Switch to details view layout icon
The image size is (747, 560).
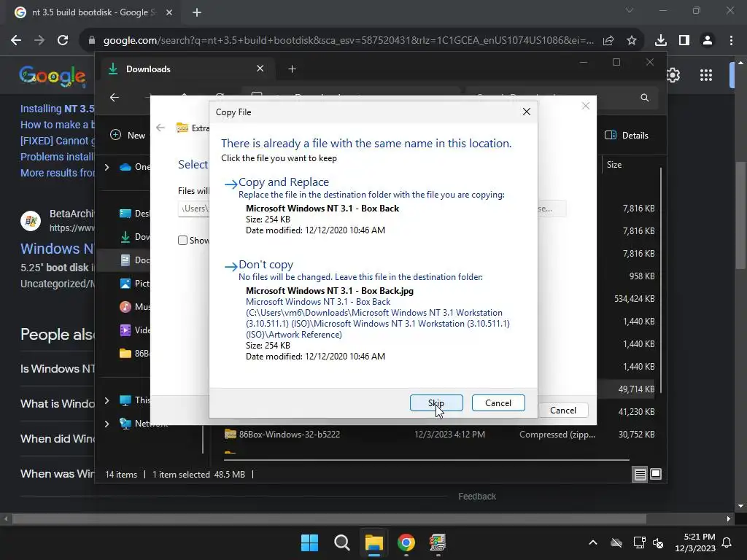[x=640, y=474]
